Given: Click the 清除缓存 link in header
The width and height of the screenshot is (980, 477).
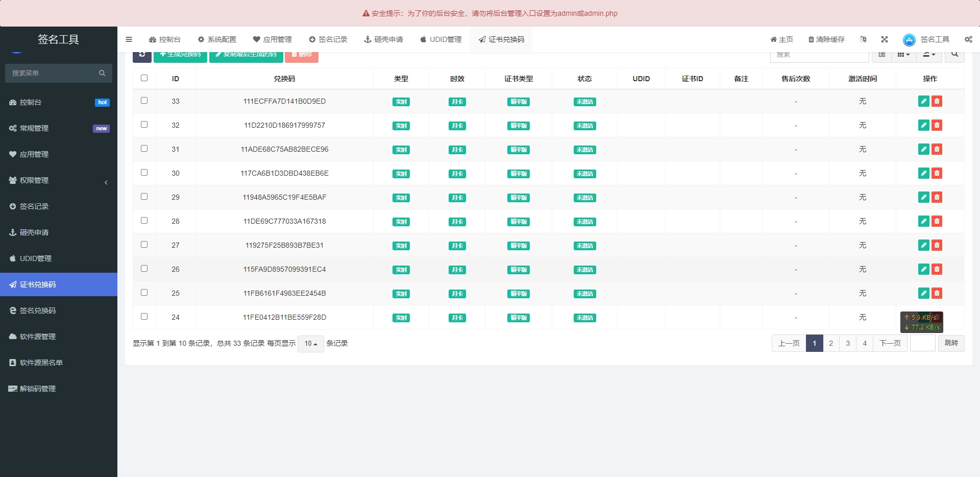Looking at the screenshot, I should pos(826,39).
